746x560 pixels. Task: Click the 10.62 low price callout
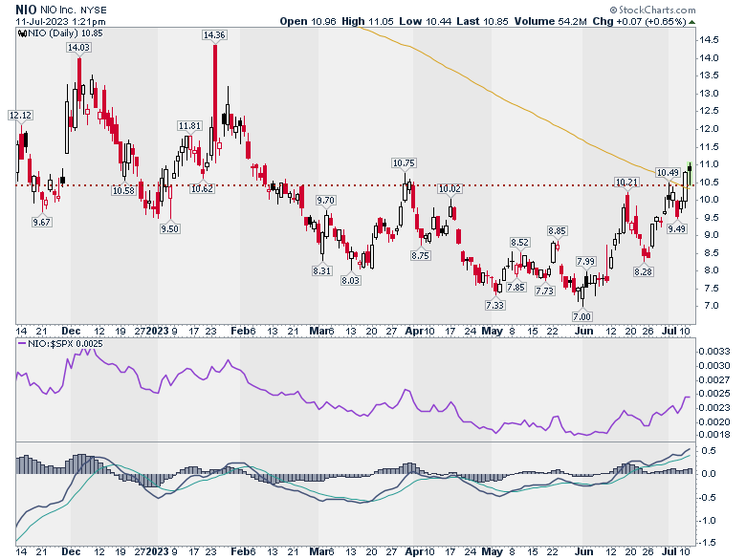click(x=202, y=188)
